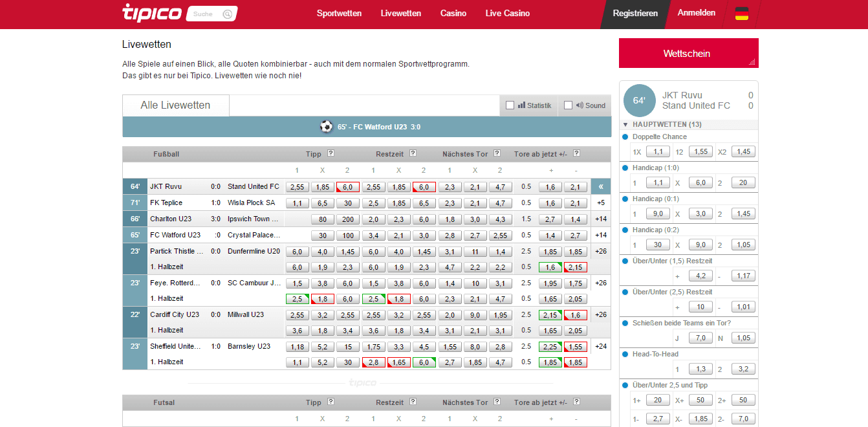Click blue dot beside Doppelte Chance
Screen dimensions: 868x427
[625, 137]
